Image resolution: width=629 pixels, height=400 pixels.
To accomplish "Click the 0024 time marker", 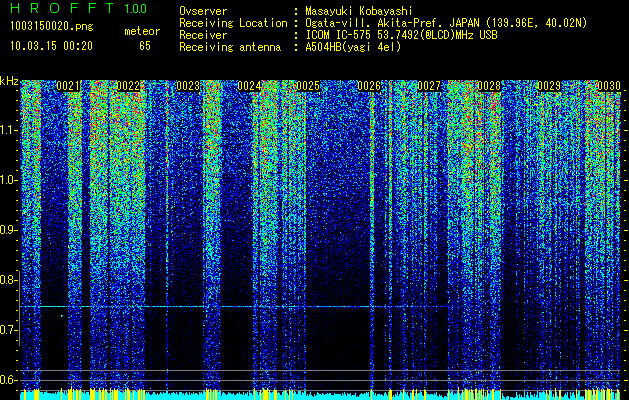I will click(249, 86).
